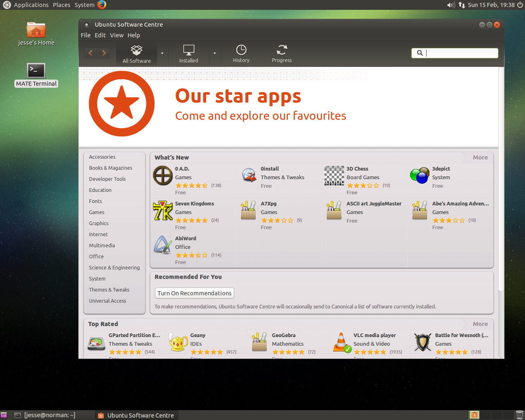Select the Science & Engineering category
The width and height of the screenshot is (525, 420).
point(114,268)
